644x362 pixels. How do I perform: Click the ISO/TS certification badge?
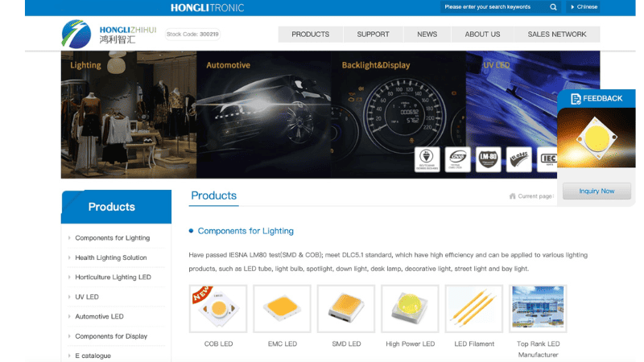point(427,159)
